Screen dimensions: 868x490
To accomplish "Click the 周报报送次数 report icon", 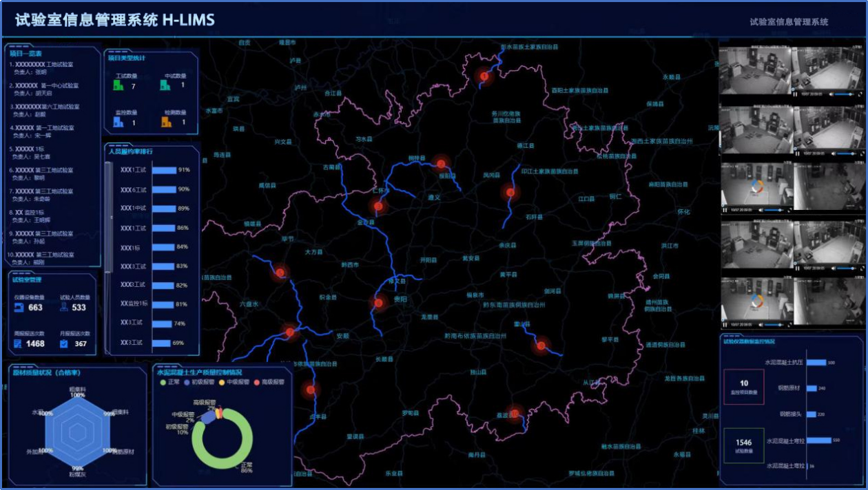I will tap(18, 343).
